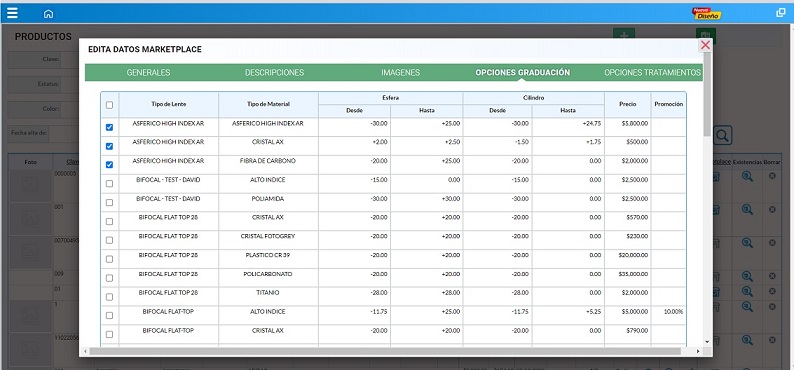Click the vertical scrollbar down arrow
This screenshot has width=794, height=370.
point(707,343)
